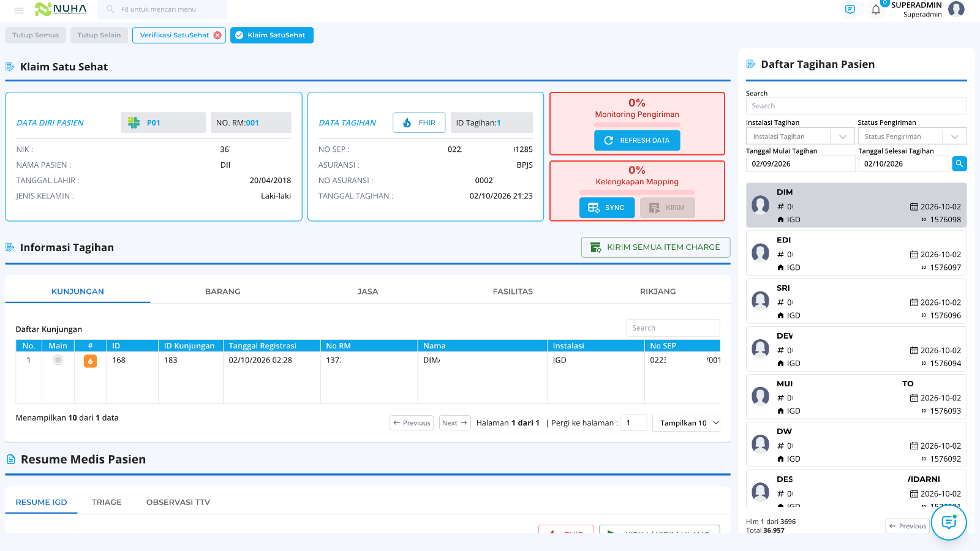Click the Monitoring Pengiriman progress bar
Viewport: 980px width, 551px height.
[637, 125]
